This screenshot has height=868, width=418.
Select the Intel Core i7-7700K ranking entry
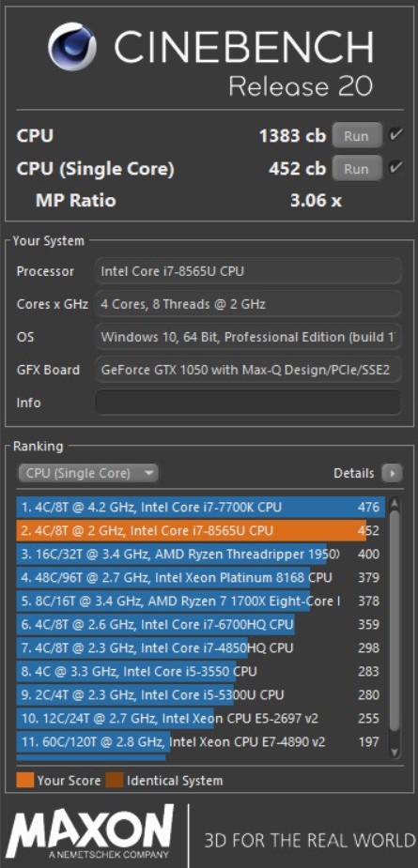pyautogui.click(x=201, y=507)
